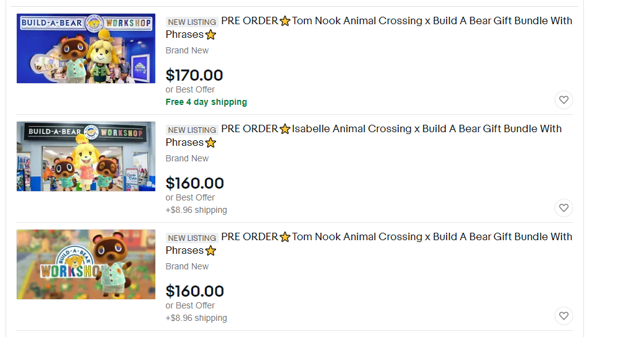Click the +$8.96 shipping text under Isabelle listing
This screenshot has height=337, width=644.
click(x=196, y=210)
